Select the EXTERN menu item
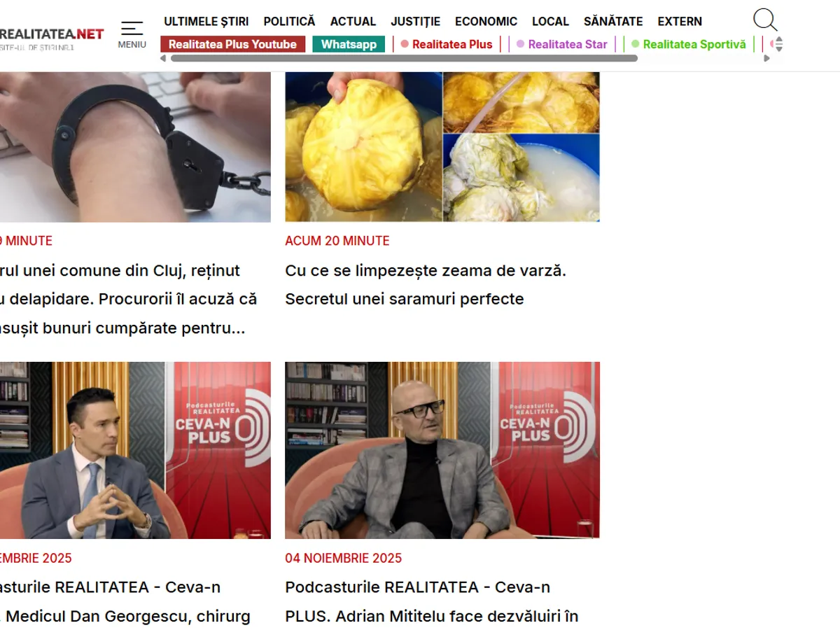Screen dimensions: 840x630 (x=680, y=21)
